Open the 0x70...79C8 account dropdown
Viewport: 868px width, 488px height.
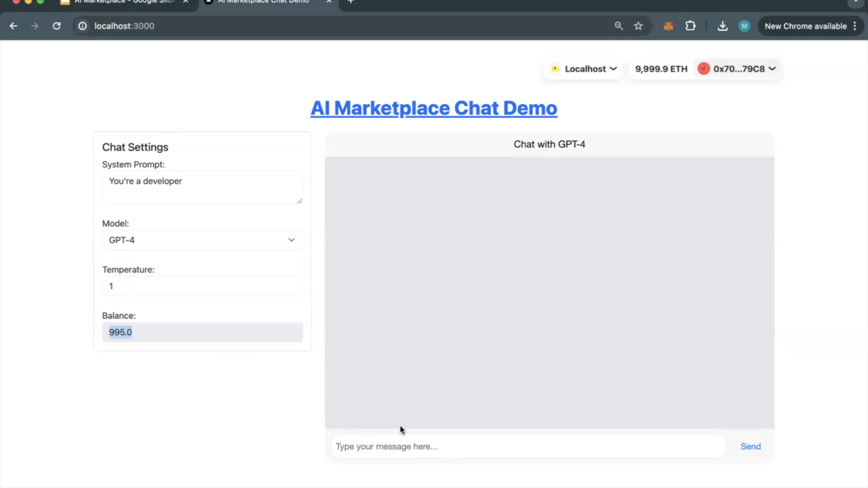[x=737, y=69]
